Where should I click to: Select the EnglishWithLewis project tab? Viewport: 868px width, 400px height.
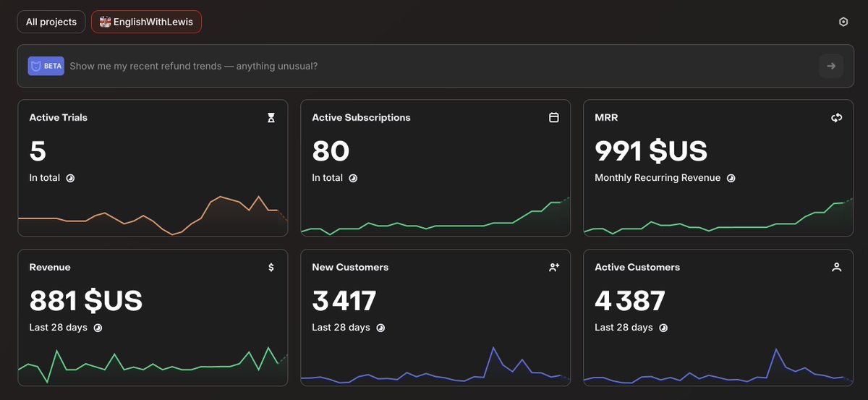[x=146, y=22]
